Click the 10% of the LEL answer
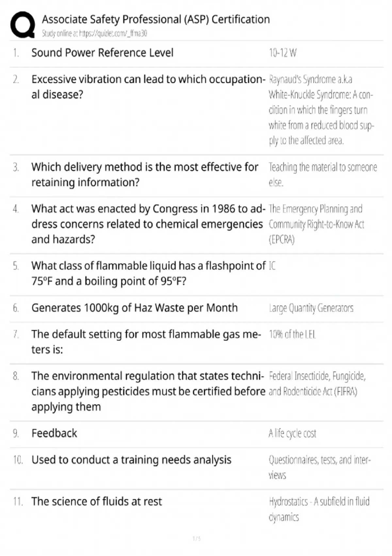This screenshot has width=392, height=556. [292, 334]
